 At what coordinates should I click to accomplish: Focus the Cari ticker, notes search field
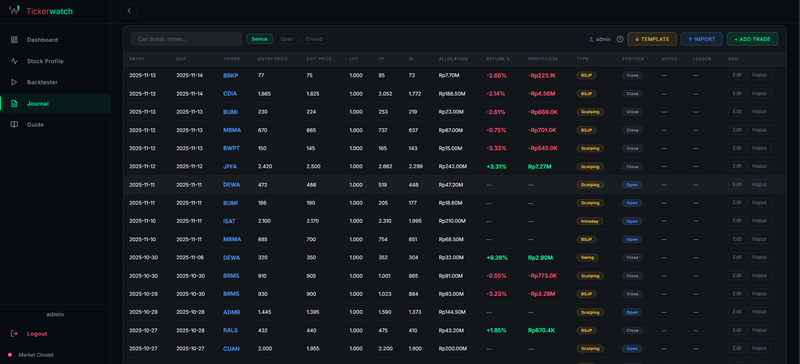(x=187, y=39)
